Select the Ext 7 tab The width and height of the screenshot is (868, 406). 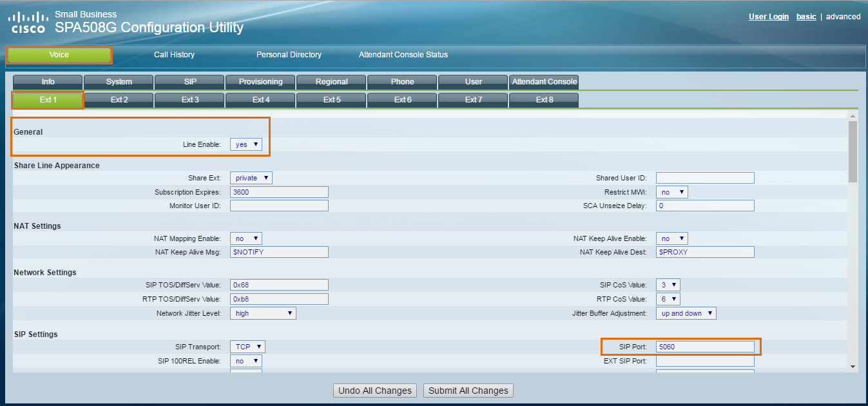pos(473,100)
